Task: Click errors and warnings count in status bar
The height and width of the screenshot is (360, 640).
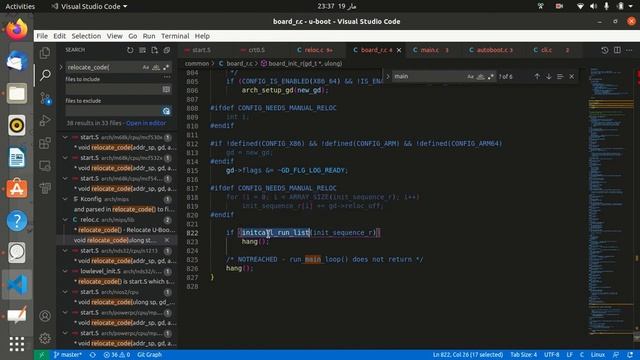Action: [117, 355]
